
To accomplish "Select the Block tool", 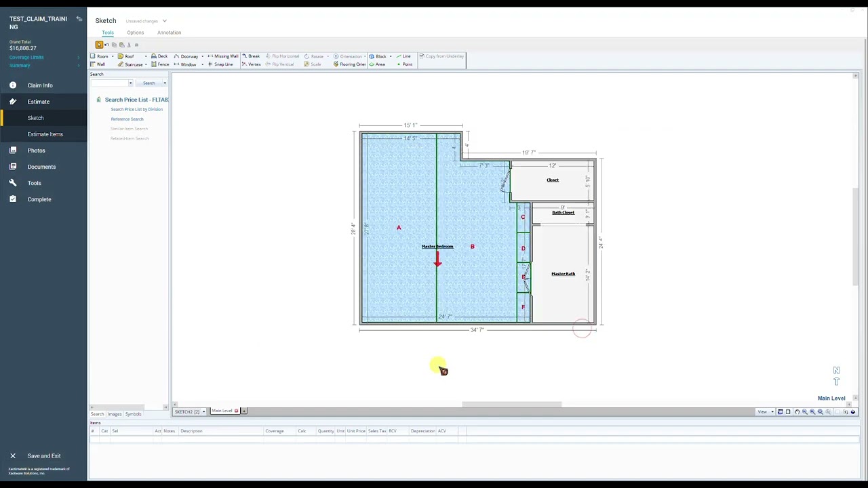I will (378, 56).
